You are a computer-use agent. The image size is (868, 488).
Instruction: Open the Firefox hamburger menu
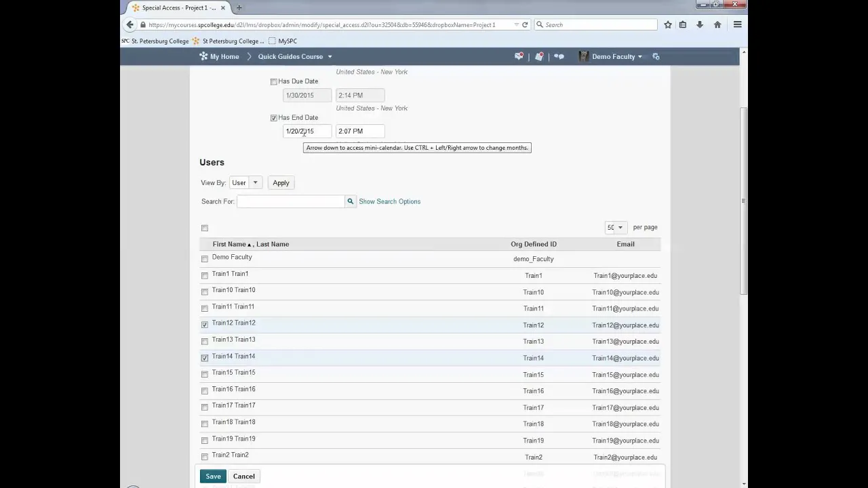[x=737, y=24]
